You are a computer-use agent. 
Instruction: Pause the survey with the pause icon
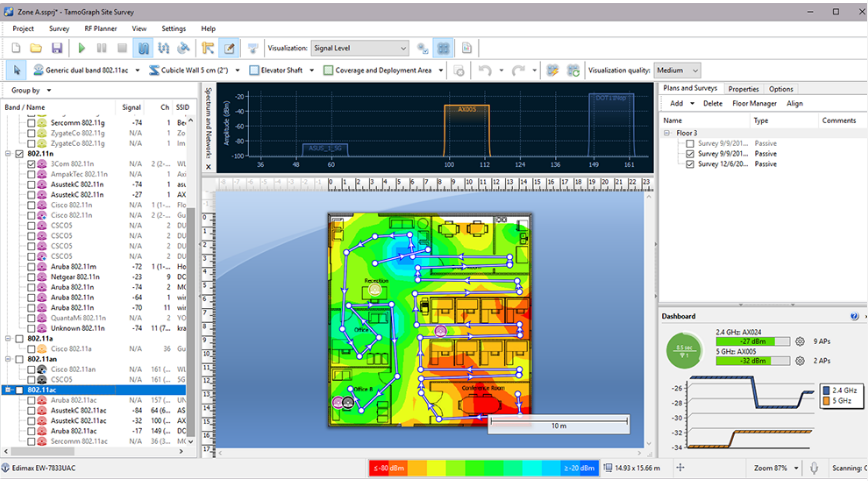tap(102, 48)
